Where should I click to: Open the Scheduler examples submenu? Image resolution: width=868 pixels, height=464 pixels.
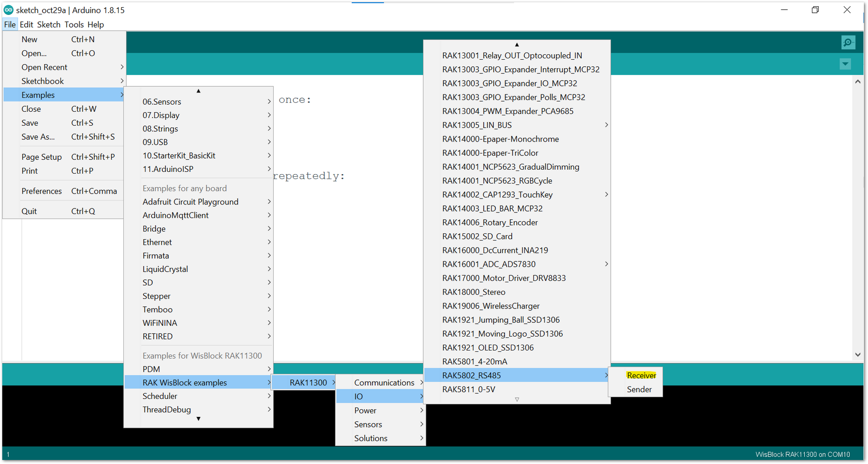[x=198, y=396]
